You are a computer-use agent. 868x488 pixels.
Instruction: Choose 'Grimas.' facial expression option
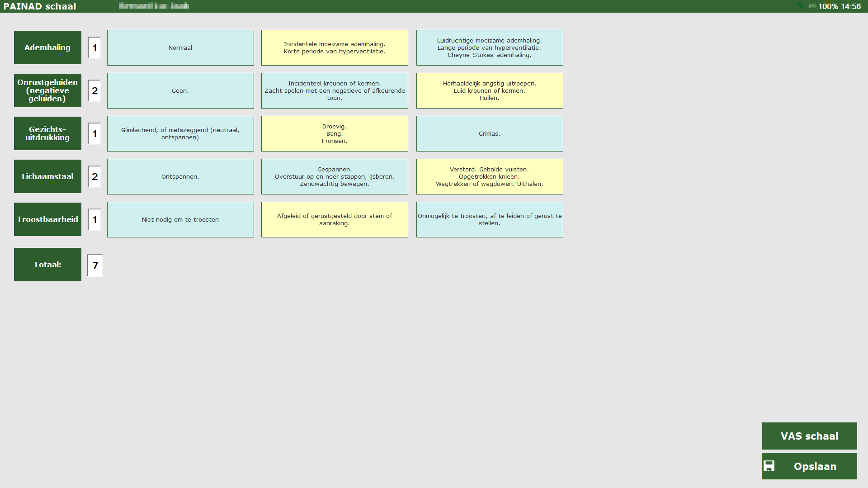point(490,134)
